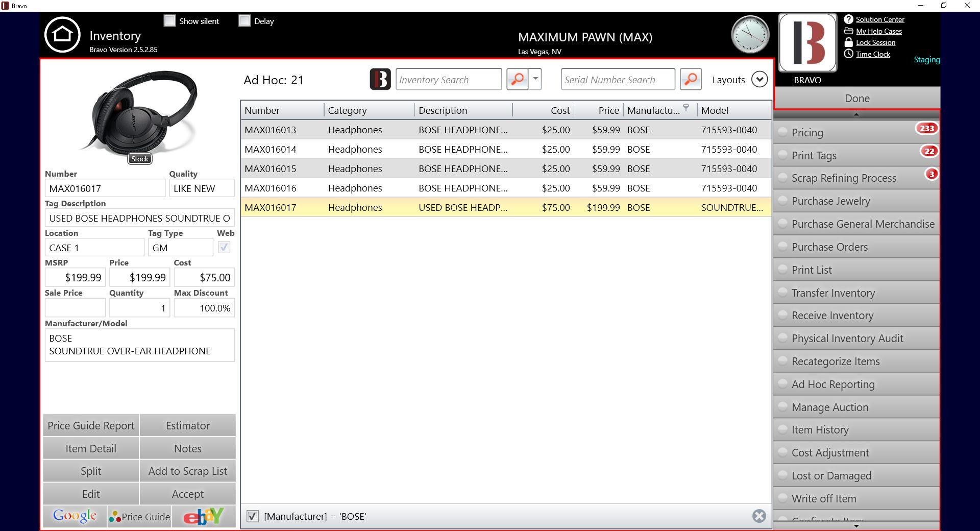Clear the Manufacturer filter with X icon
The height and width of the screenshot is (531, 980).
759,516
